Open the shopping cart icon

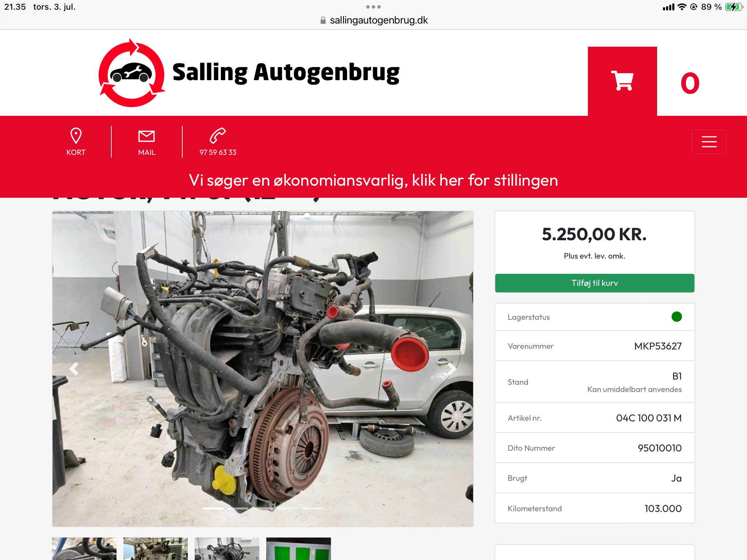tap(622, 81)
